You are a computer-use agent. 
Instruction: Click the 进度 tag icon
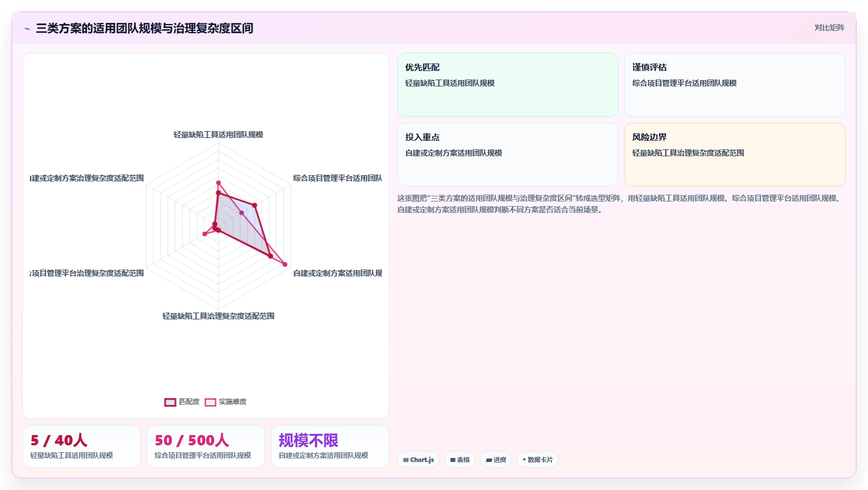click(x=489, y=460)
